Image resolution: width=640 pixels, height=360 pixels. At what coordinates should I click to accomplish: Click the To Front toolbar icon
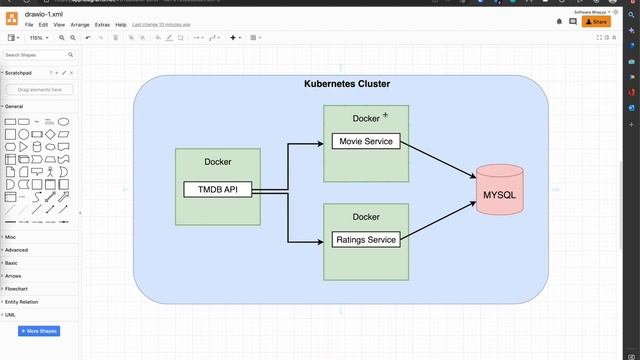pos(131,38)
